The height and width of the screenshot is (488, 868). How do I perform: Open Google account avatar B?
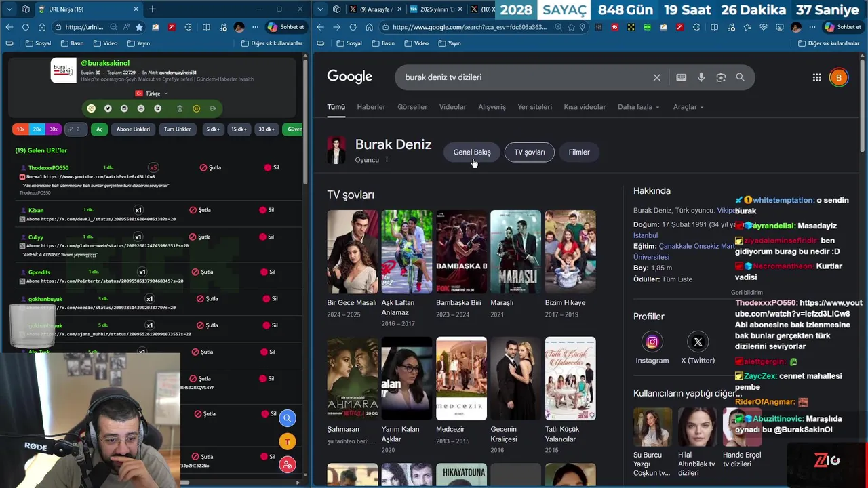pos(839,77)
